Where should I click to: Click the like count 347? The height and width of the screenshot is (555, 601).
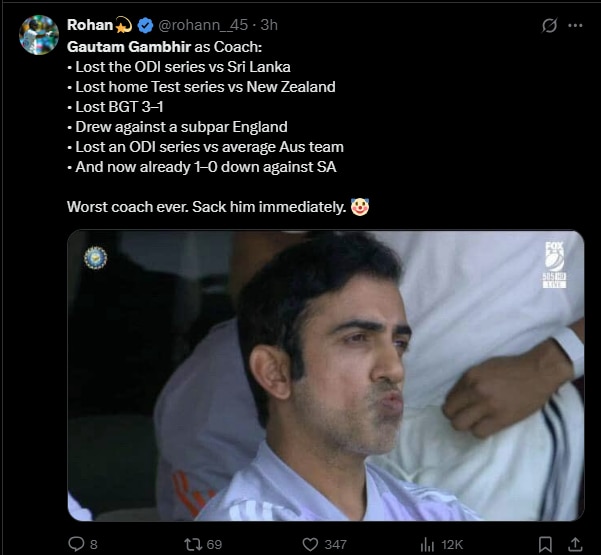coord(335,544)
